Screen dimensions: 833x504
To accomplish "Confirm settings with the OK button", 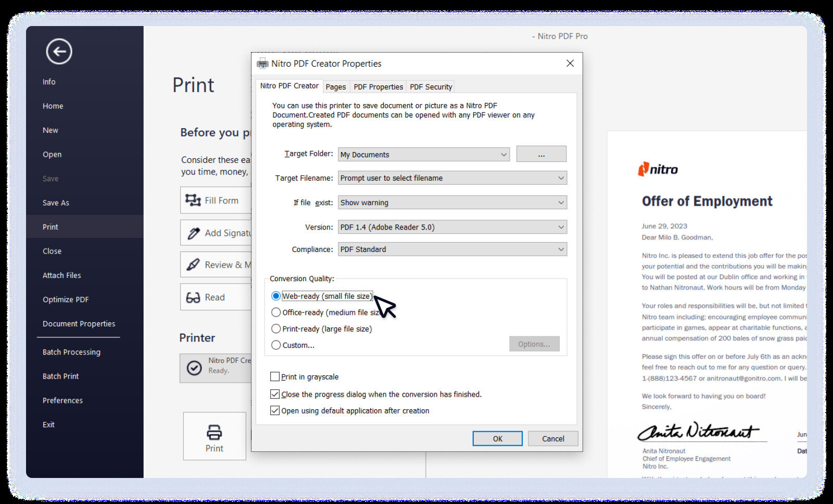I will tap(497, 438).
